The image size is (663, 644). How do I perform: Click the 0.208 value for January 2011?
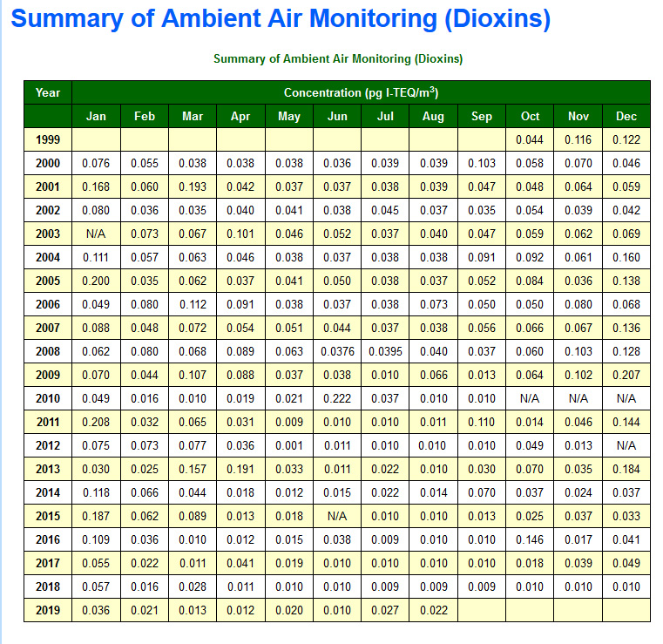[x=96, y=422]
